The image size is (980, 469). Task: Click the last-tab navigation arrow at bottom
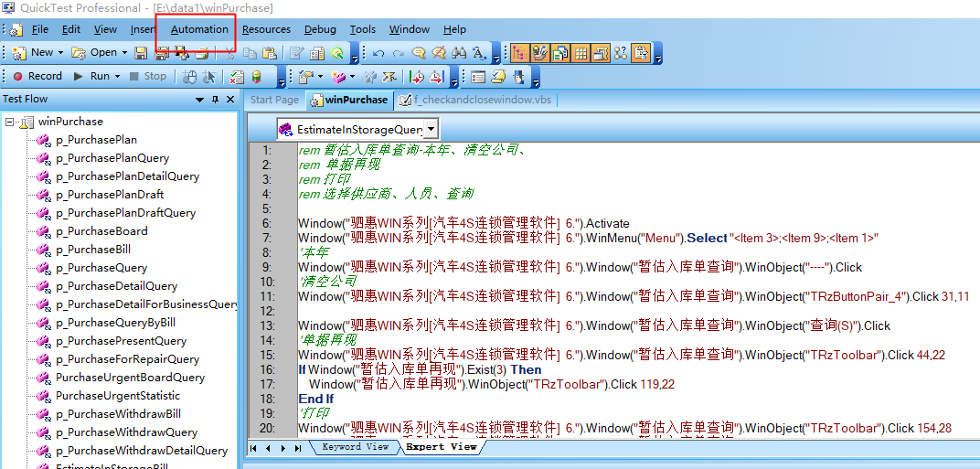coord(298,448)
